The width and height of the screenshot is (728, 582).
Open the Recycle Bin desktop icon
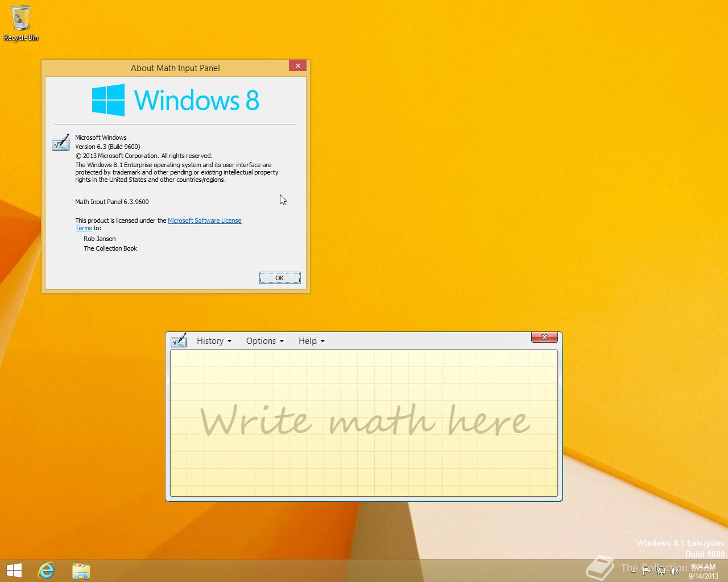pyautogui.click(x=21, y=23)
